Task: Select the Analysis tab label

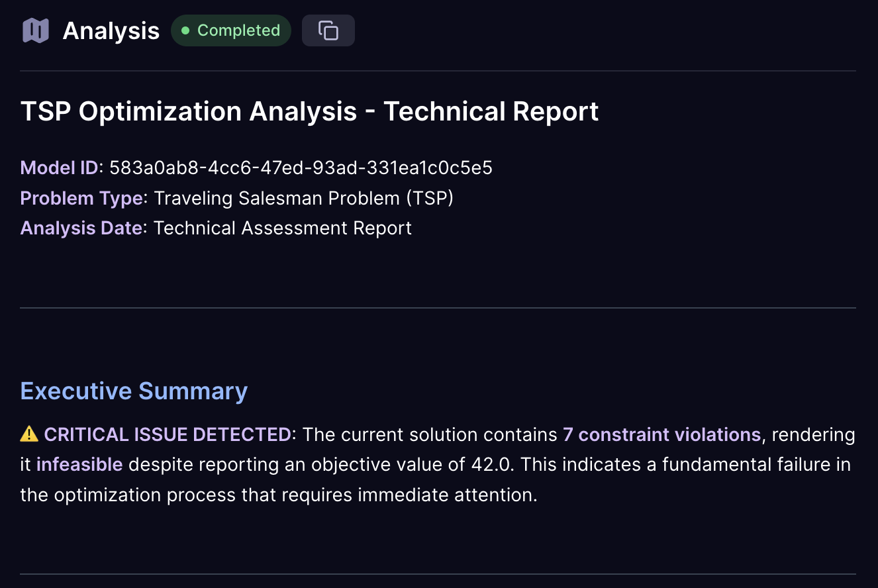Action: coord(111,30)
